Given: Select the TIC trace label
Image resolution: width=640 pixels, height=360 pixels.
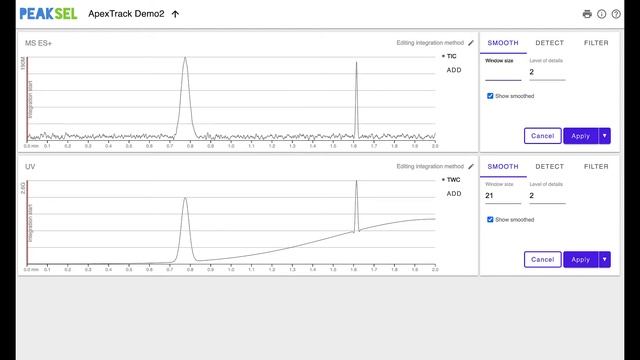Looking at the screenshot, I should (451, 56).
